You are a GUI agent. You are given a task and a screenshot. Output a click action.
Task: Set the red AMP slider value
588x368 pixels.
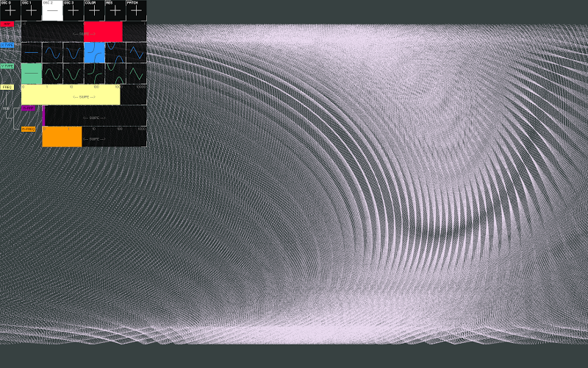[84, 32]
